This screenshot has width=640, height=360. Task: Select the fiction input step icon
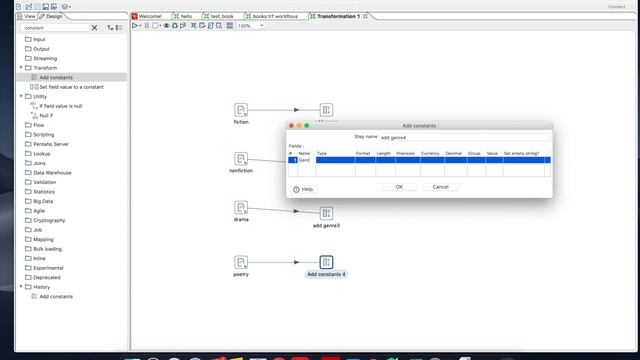coord(241,110)
